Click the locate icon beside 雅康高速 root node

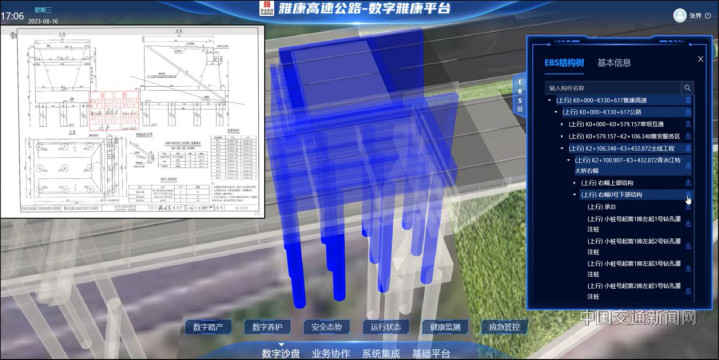click(688, 100)
